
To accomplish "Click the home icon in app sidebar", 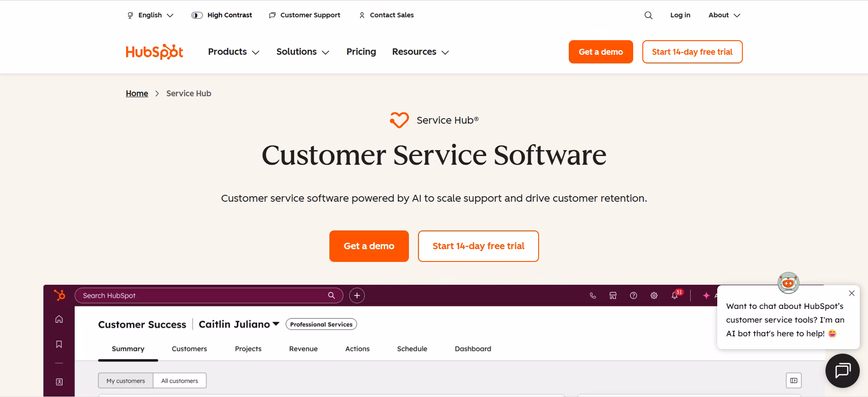I will pyautogui.click(x=59, y=319).
